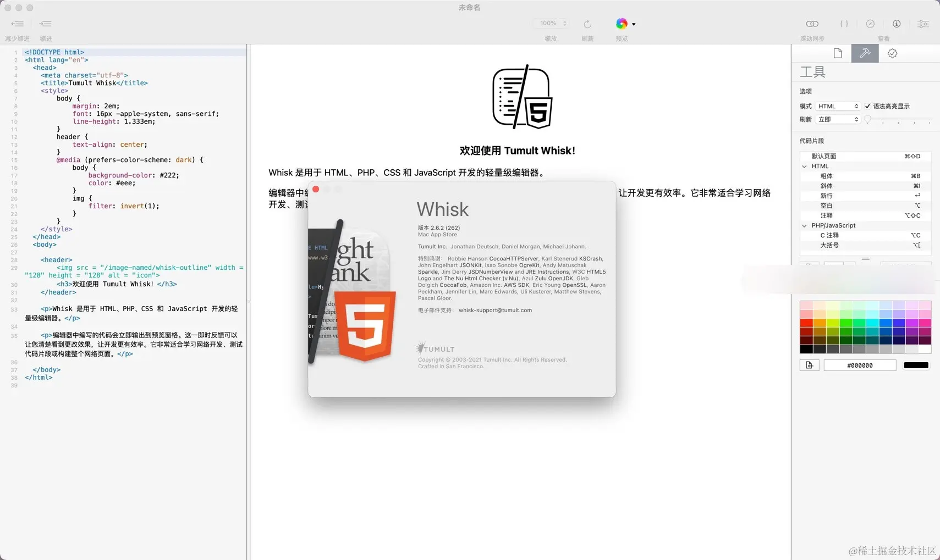The width and height of the screenshot is (940, 560).
Task: Select the 新行 new line snippet
Action: click(x=865, y=196)
